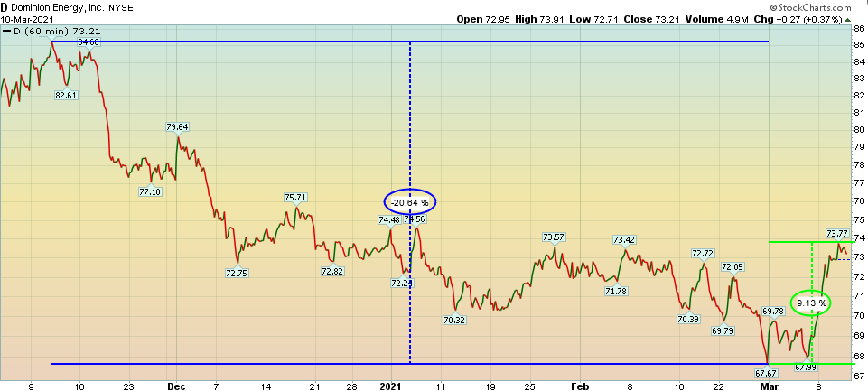
Task: Click the 74.56 peak label
Action: pyautogui.click(x=415, y=219)
